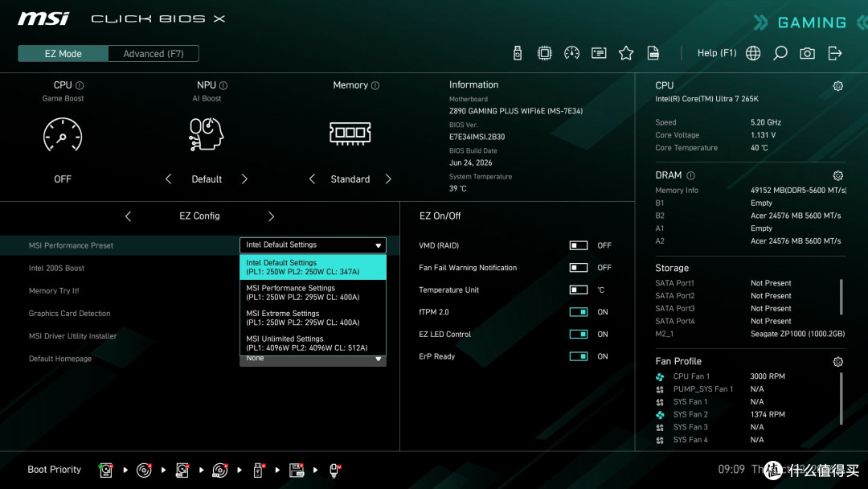Toggle VMD (RAID) switch
The width and height of the screenshot is (868, 489).
[579, 245]
